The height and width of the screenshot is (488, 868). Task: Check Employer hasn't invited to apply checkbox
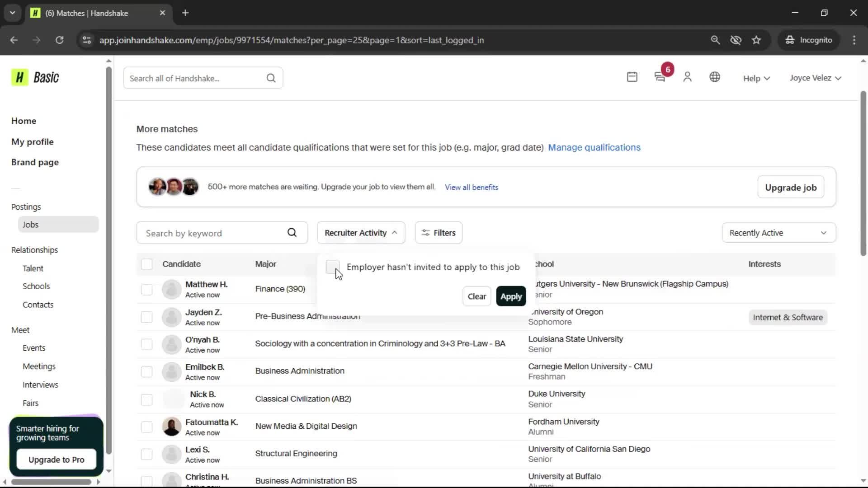point(333,267)
